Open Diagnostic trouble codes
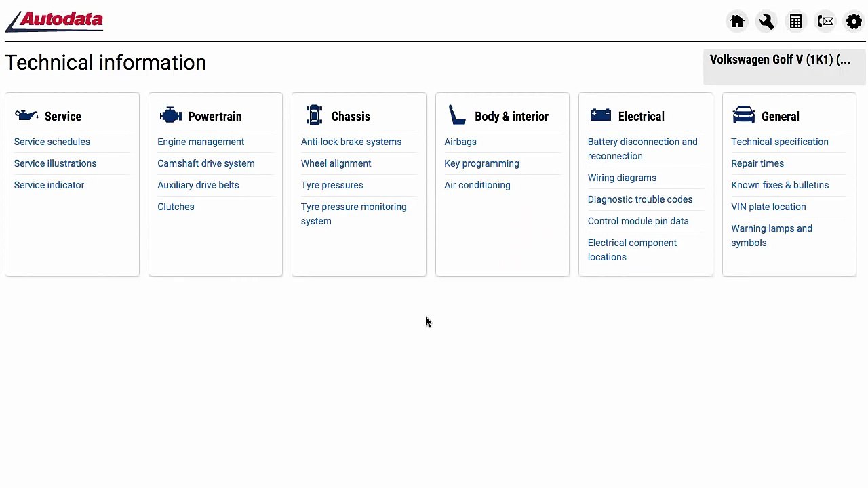 point(640,199)
